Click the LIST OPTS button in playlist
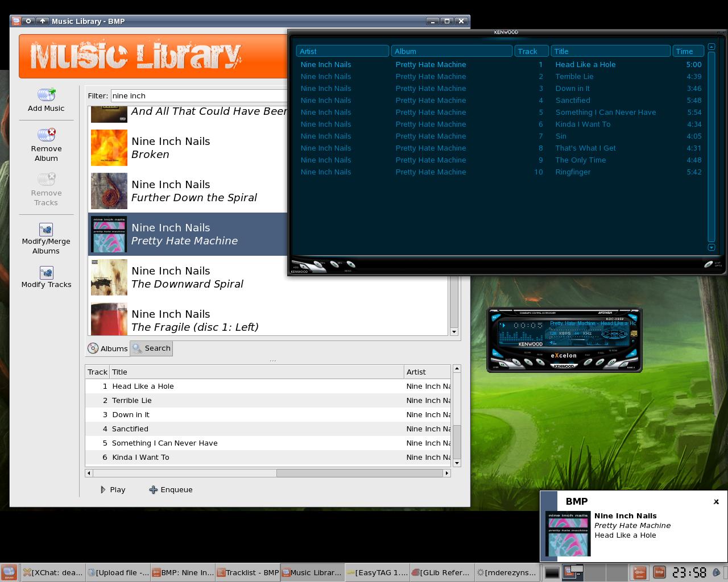 click(x=709, y=264)
